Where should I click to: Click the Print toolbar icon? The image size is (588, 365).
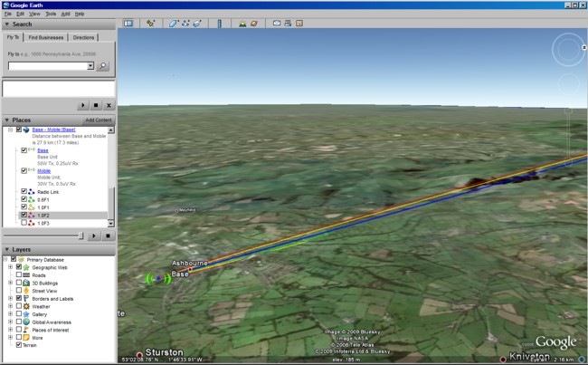click(288, 24)
